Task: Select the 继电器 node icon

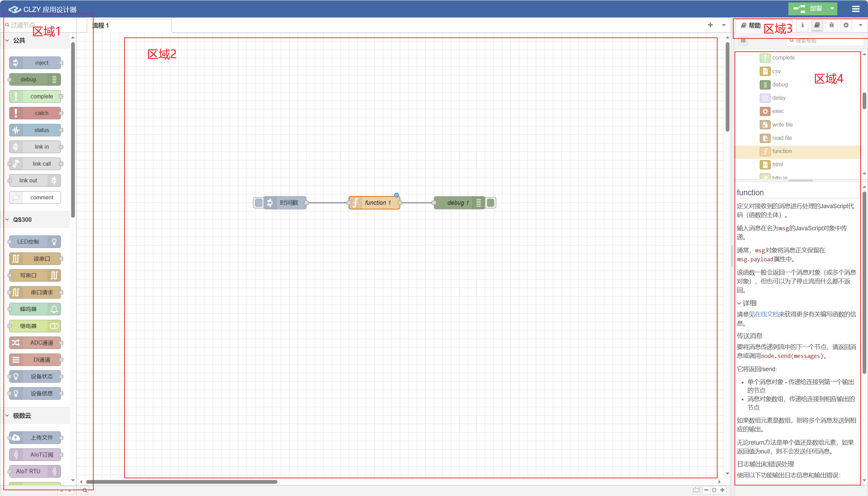Action: [55, 326]
